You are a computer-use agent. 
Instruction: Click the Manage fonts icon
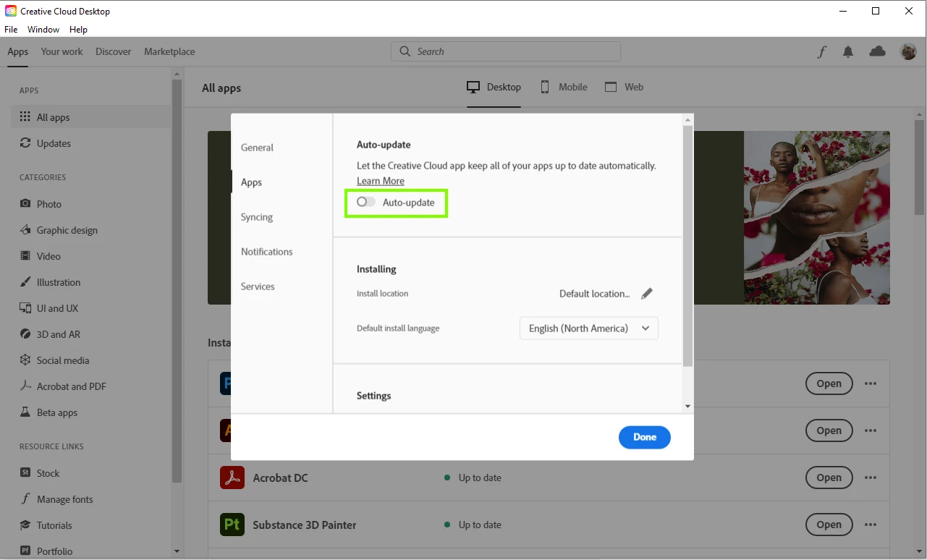click(x=25, y=499)
